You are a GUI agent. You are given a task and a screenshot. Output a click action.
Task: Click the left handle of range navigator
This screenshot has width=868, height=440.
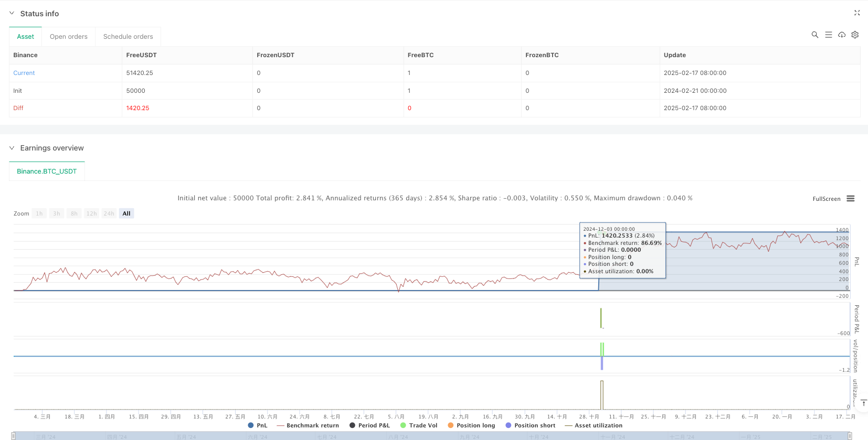tap(14, 436)
